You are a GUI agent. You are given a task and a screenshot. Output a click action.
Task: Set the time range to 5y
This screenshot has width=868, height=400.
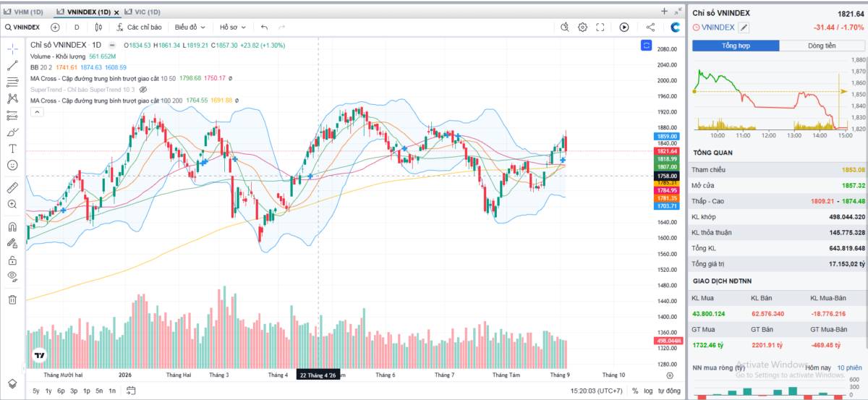point(36,391)
